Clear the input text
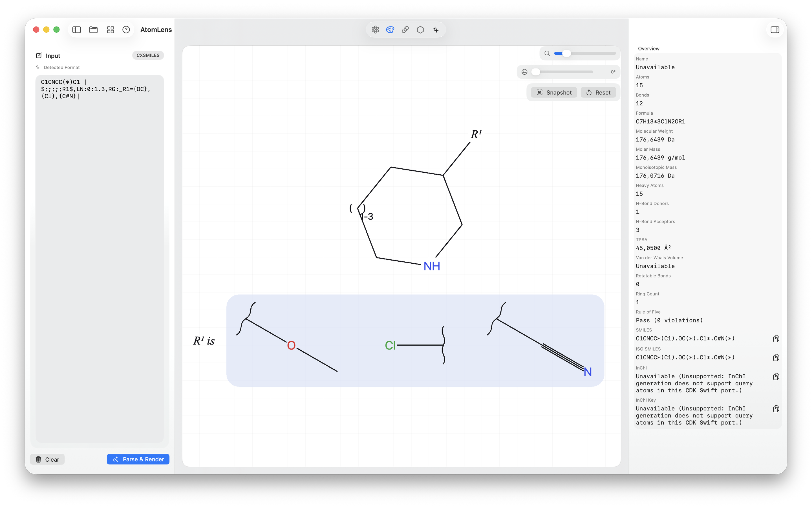This screenshot has height=507, width=812. [x=47, y=459]
